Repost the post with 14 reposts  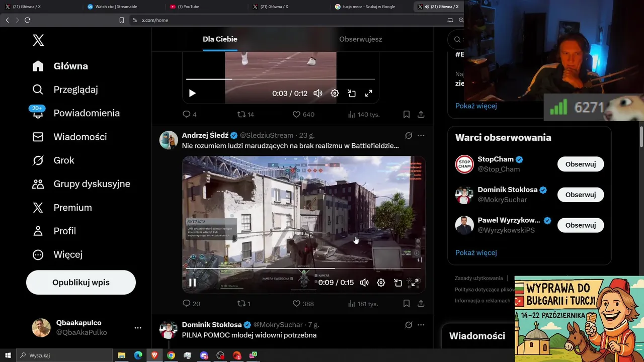(246, 115)
